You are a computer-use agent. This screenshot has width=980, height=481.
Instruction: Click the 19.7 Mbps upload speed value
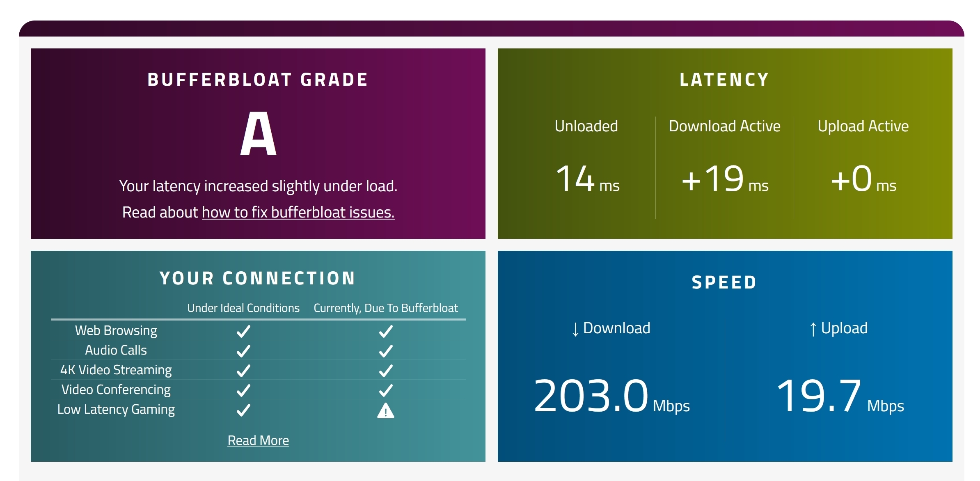tap(840, 396)
